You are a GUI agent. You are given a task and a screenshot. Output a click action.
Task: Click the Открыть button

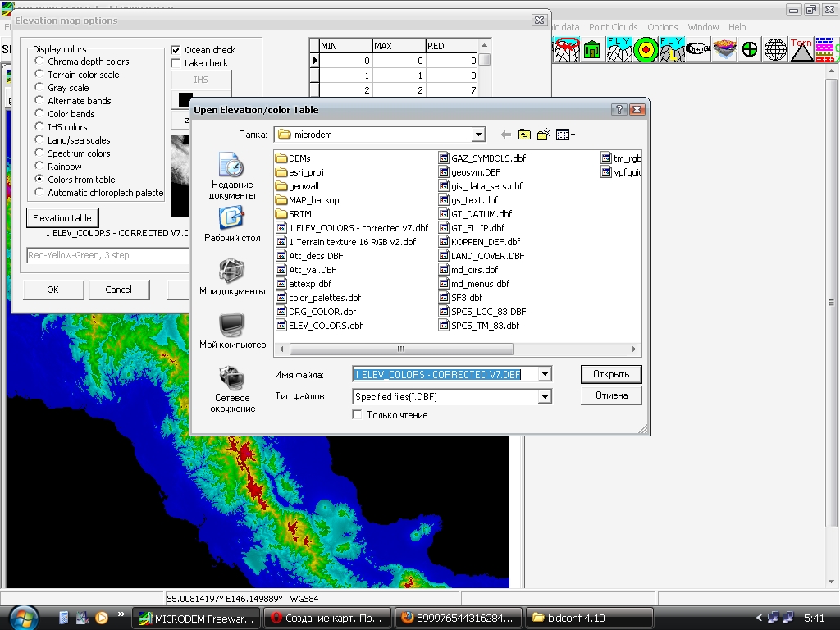click(x=610, y=374)
